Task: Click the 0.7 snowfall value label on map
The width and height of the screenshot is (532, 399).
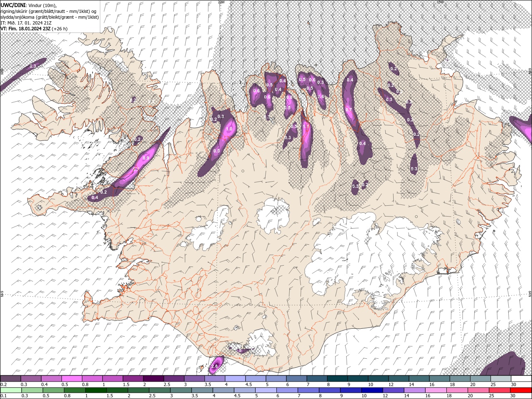Action: [x=349, y=110]
